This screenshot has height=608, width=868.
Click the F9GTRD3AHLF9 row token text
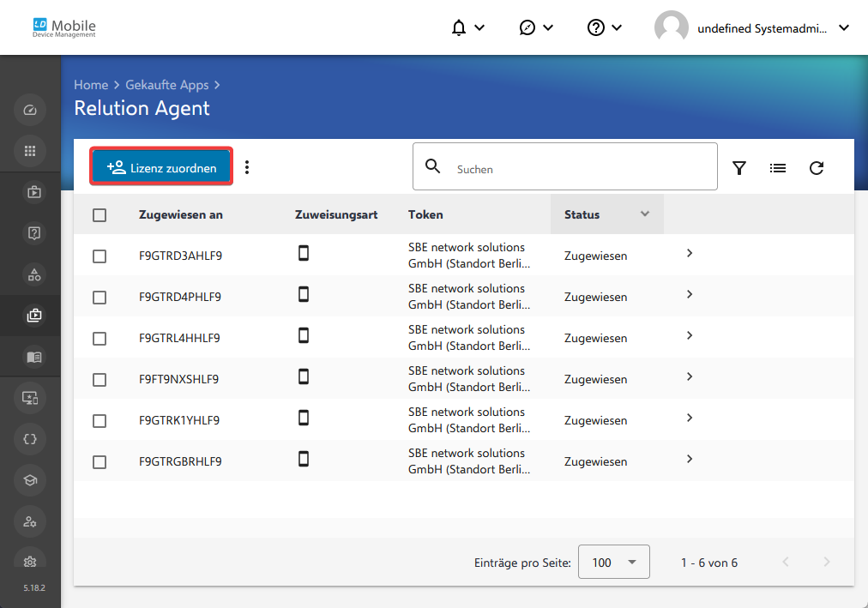(469, 256)
